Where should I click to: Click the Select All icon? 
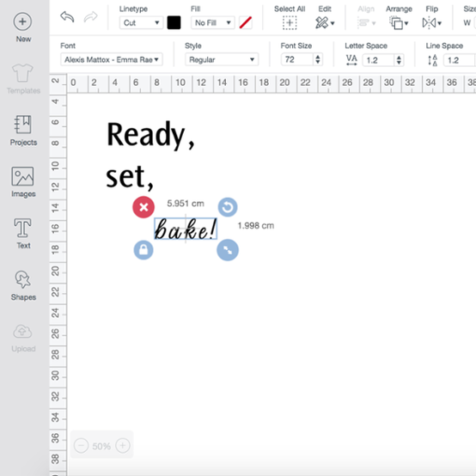[x=290, y=23]
